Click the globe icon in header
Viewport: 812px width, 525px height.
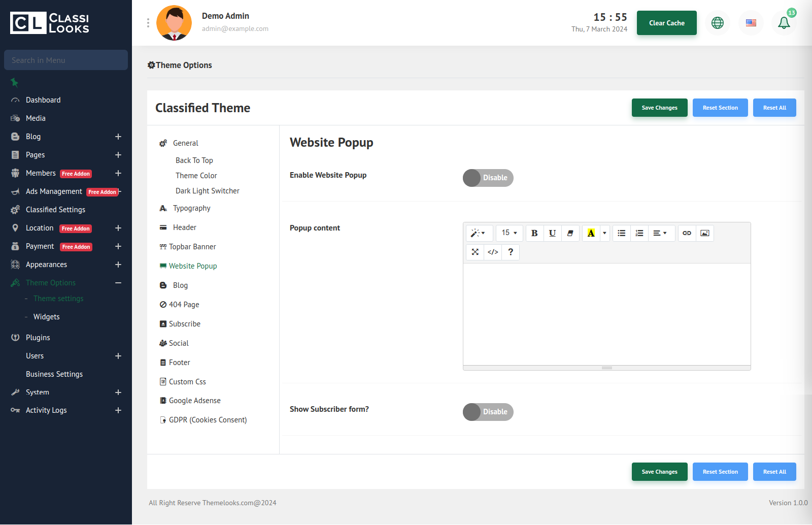718,23
